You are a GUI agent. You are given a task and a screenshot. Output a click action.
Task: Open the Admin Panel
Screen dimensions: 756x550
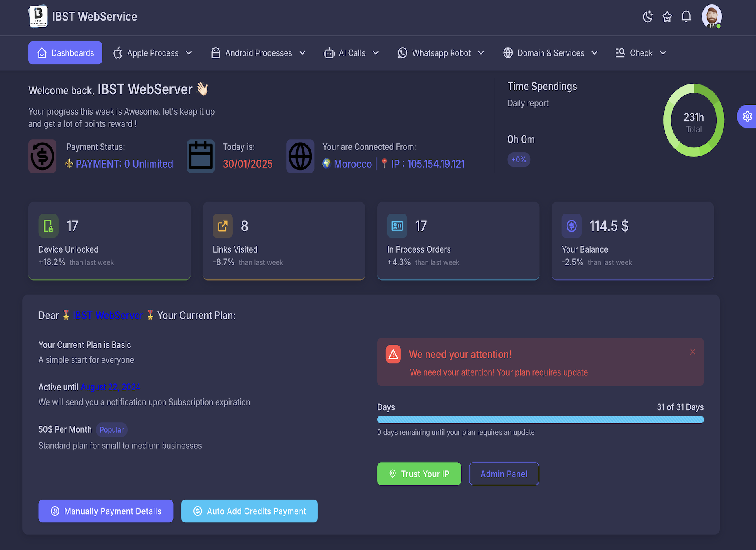coord(504,474)
